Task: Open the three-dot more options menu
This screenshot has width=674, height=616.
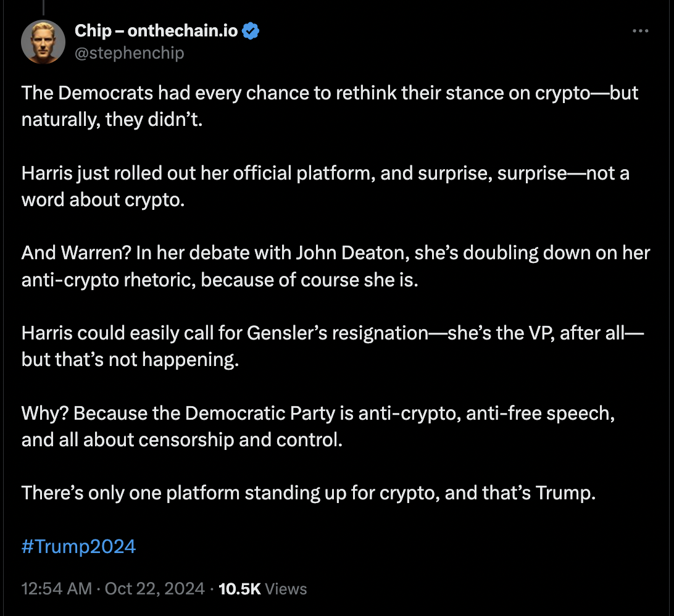Action: [641, 31]
